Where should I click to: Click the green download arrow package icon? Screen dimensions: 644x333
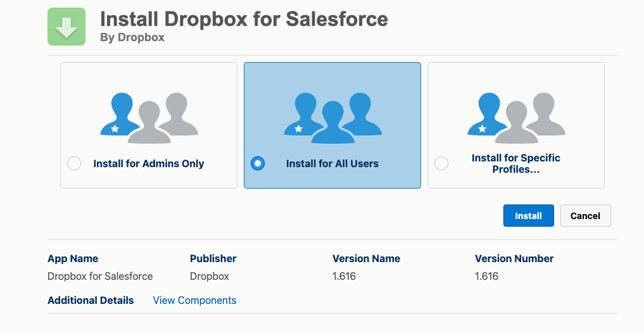click(x=66, y=27)
